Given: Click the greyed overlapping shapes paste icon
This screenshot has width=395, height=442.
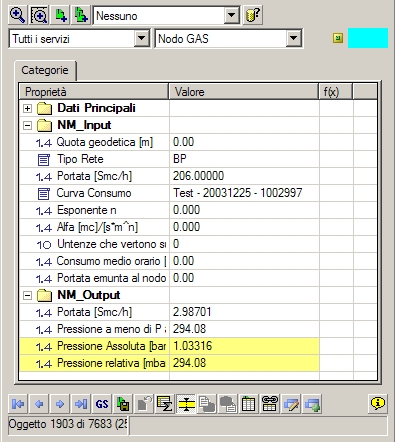Looking at the screenshot, I should (x=228, y=404).
